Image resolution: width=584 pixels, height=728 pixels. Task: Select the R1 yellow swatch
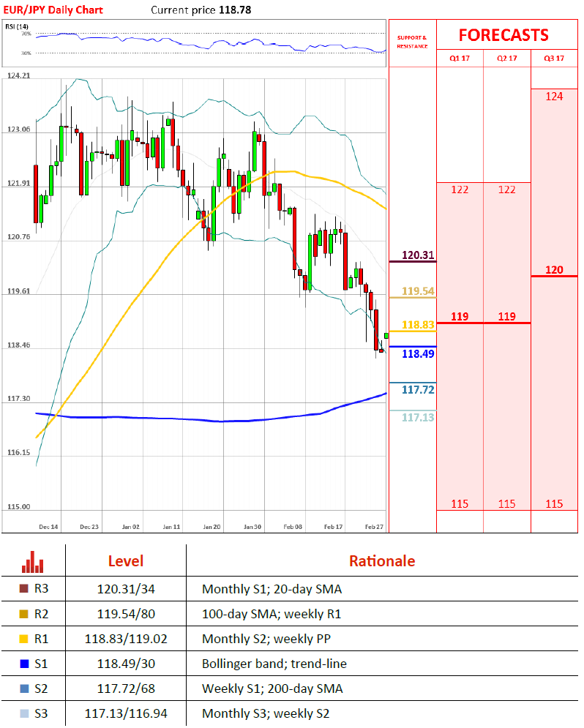click(x=23, y=639)
